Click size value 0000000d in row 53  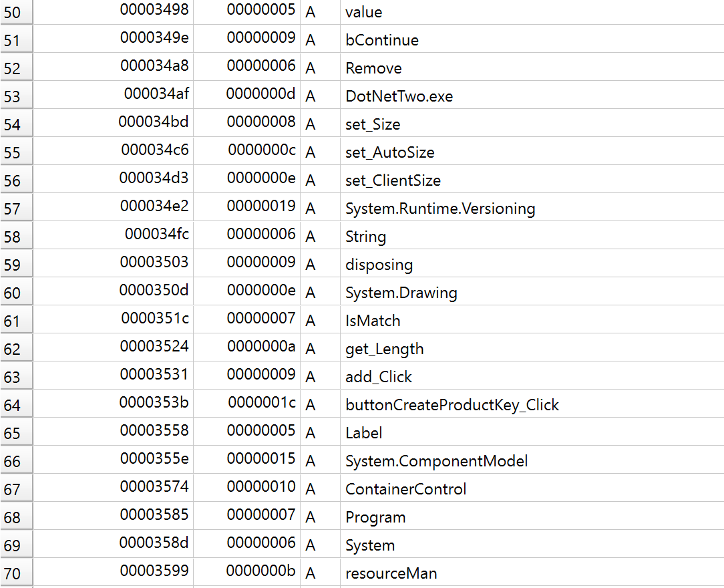(260, 94)
